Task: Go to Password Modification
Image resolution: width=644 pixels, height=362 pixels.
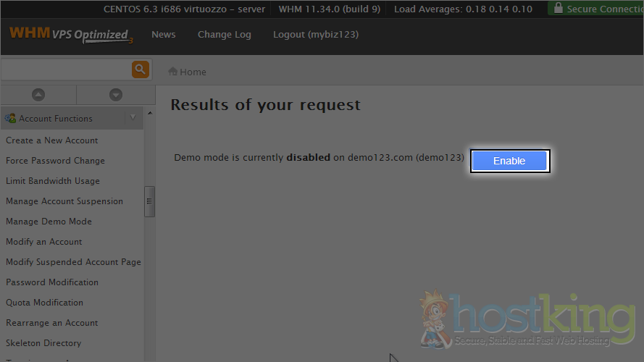Action: pyautogui.click(x=52, y=282)
